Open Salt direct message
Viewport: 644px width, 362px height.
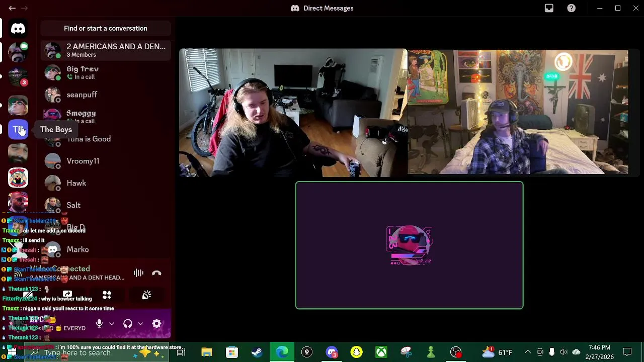tap(106, 205)
